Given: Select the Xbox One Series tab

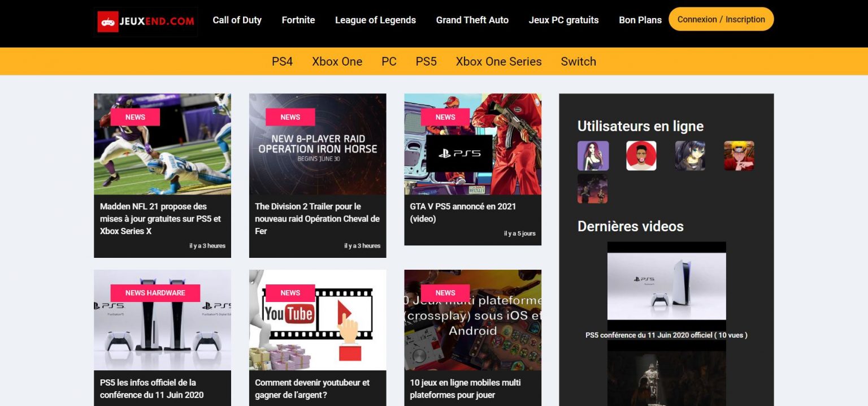Looking at the screenshot, I should click(498, 62).
